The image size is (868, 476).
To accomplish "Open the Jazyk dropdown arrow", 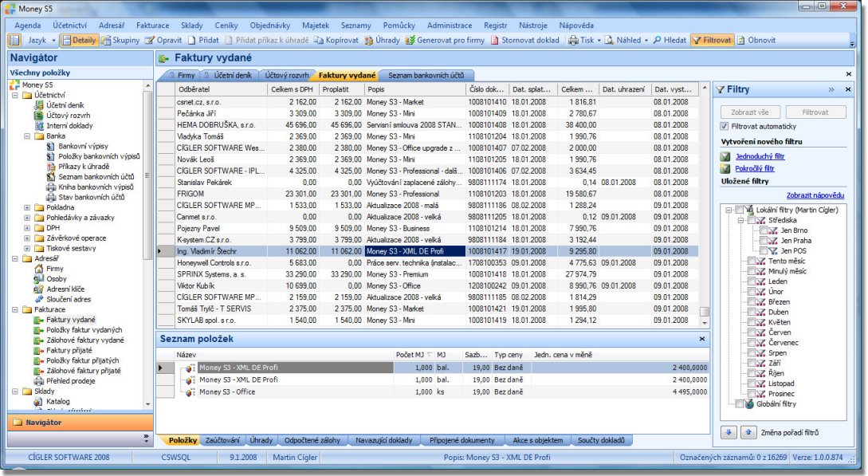I will pyautogui.click(x=53, y=41).
